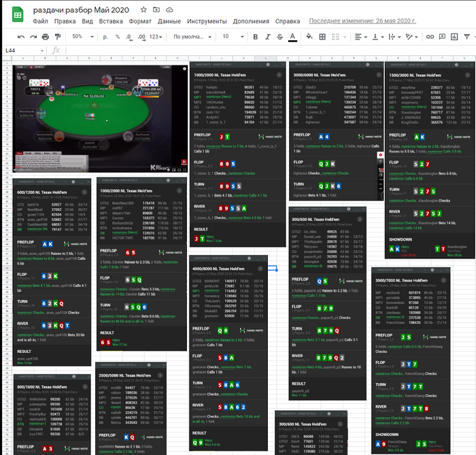Click the 1500/3000 NL Texas Hold'em title
Screen dimensions: 476x455
tap(415, 75)
